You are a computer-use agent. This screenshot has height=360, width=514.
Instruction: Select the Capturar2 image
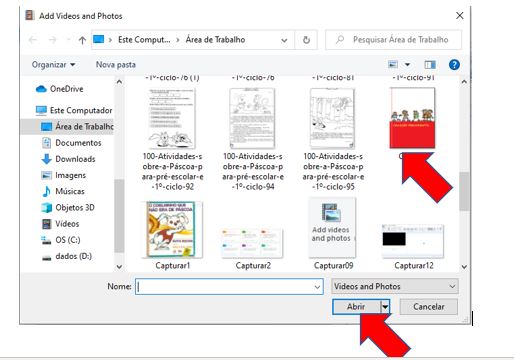tap(253, 249)
